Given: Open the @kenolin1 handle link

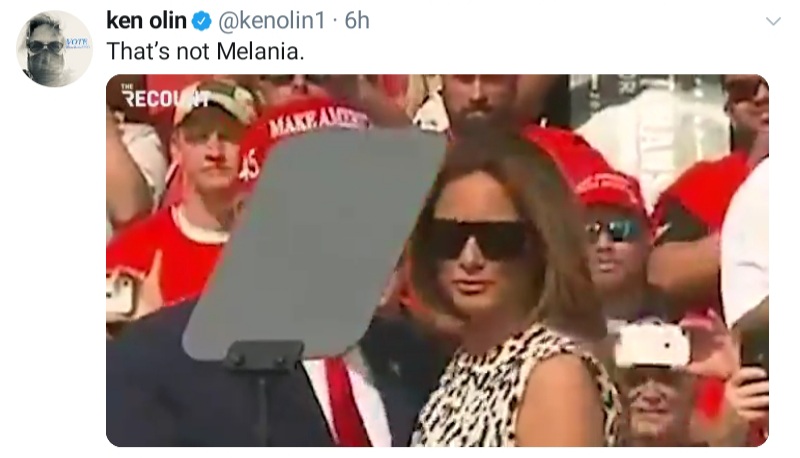Looking at the screenshot, I should pos(271,21).
